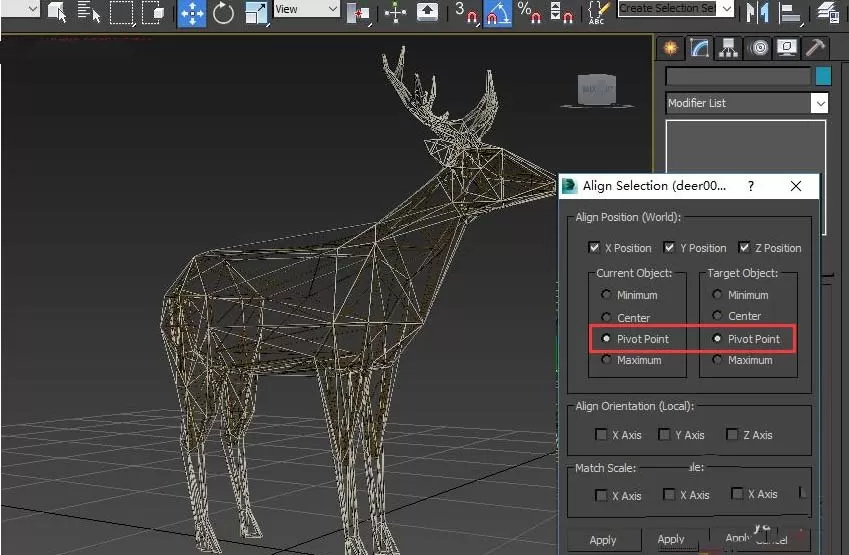849x555 pixels.
Task: Activate Select and Scale tool
Action: click(x=256, y=13)
